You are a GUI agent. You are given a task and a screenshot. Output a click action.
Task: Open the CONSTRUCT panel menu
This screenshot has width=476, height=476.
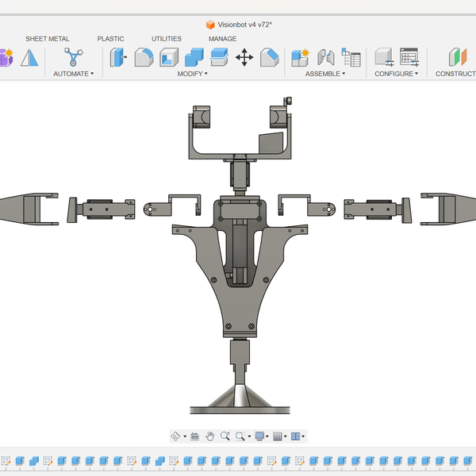pos(455,74)
